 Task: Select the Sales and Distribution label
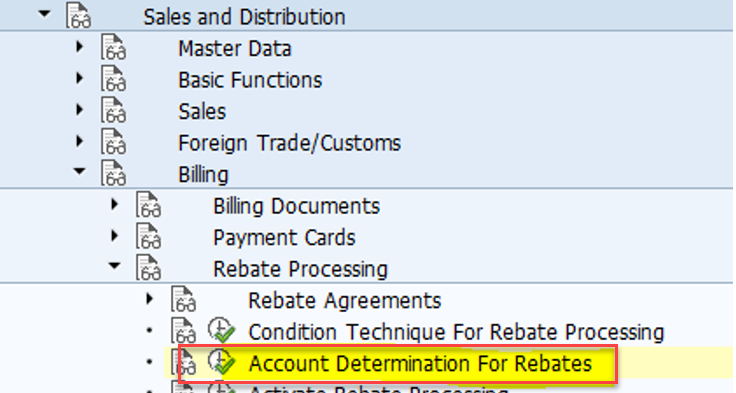(244, 17)
